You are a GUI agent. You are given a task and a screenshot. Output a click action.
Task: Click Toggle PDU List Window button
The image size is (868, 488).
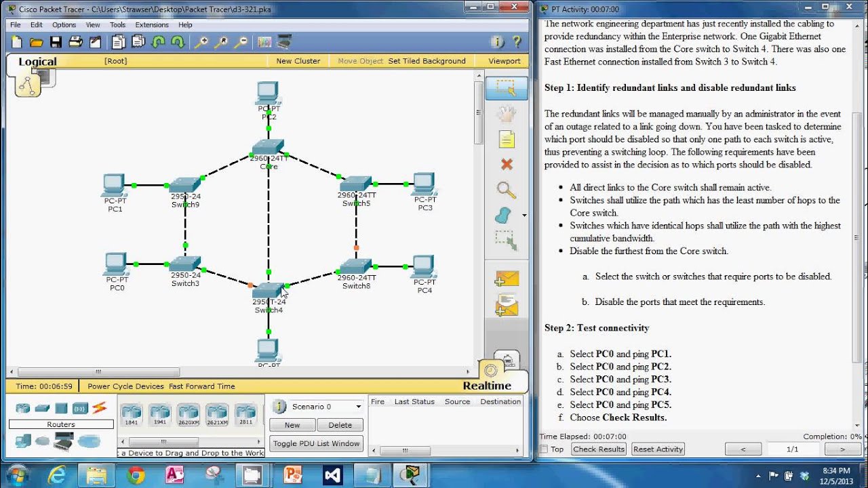(316, 443)
